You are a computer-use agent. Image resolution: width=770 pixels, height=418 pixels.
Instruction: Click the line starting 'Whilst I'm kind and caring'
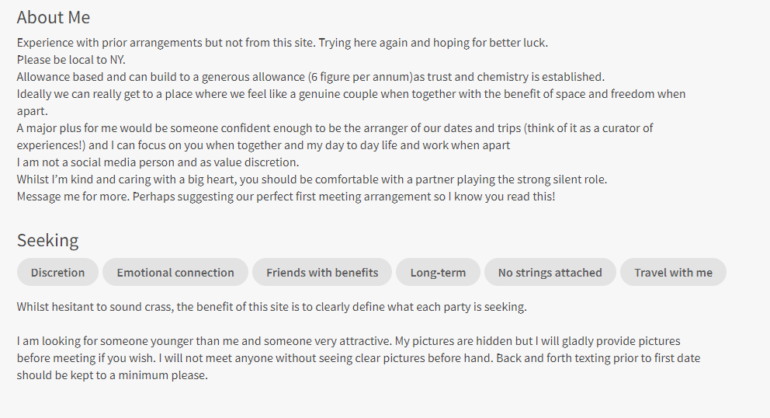click(311, 179)
